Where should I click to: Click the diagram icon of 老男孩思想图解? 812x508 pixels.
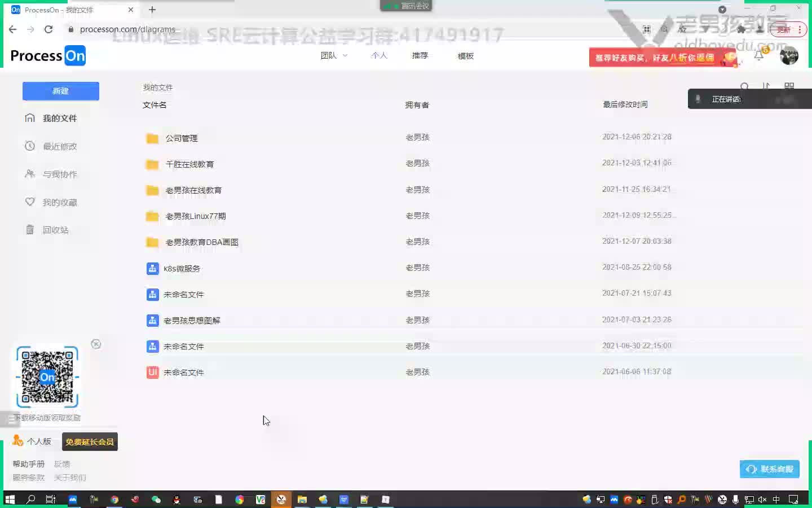152,320
